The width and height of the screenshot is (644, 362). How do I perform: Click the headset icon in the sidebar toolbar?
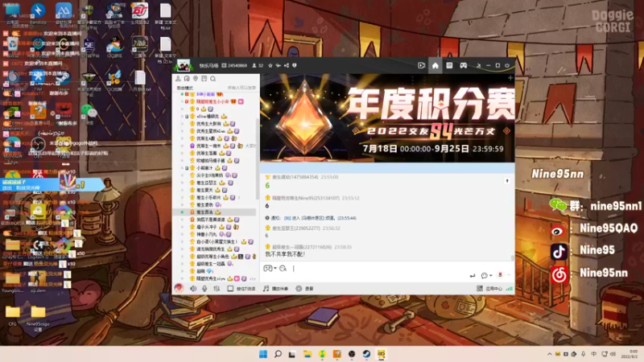tap(187, 79)
